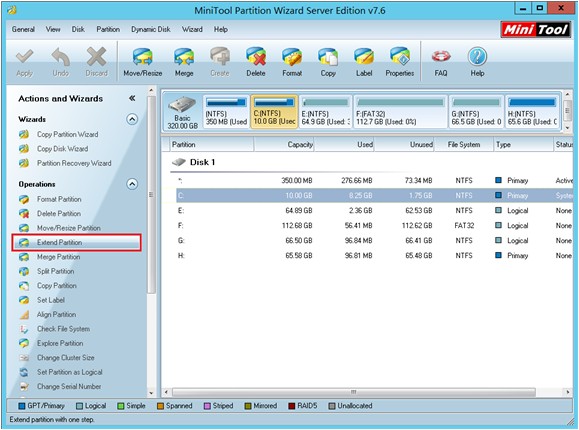Screen dimensions: 579x430
Task: Select the 350.00 MB system reserved row
Action: pyautogui.click(x=374, y=181)
